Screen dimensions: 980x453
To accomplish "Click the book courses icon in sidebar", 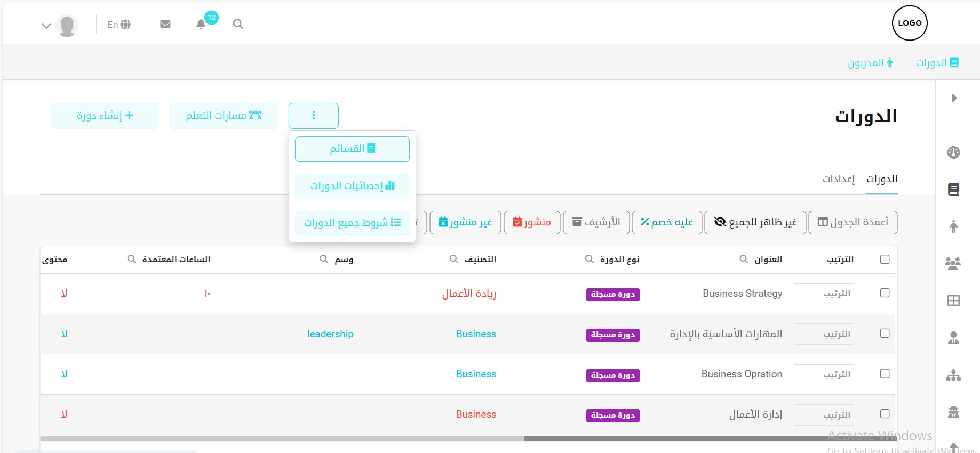I will click(x=953, y=189).
